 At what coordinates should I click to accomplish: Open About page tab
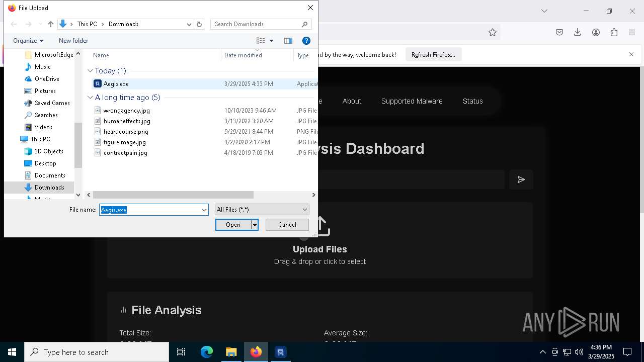pyautogui.click(x=352, y=101)
